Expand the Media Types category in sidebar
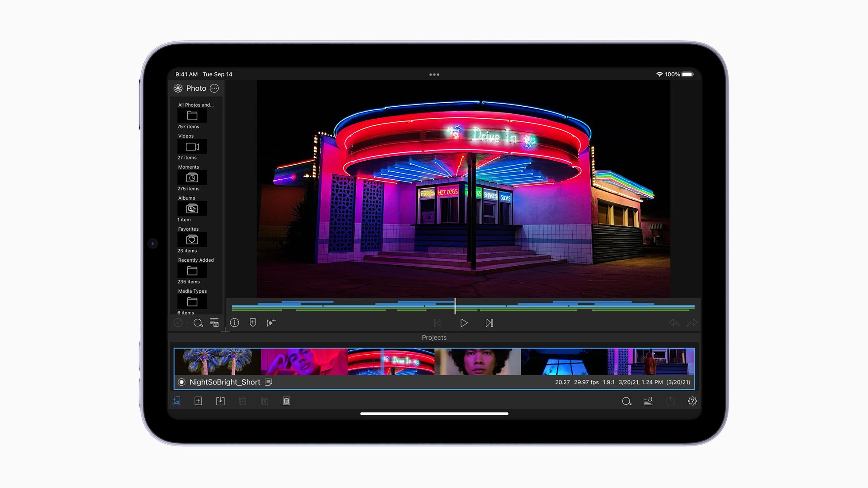This screenshot has height=488, width=868. pos(192,302)
